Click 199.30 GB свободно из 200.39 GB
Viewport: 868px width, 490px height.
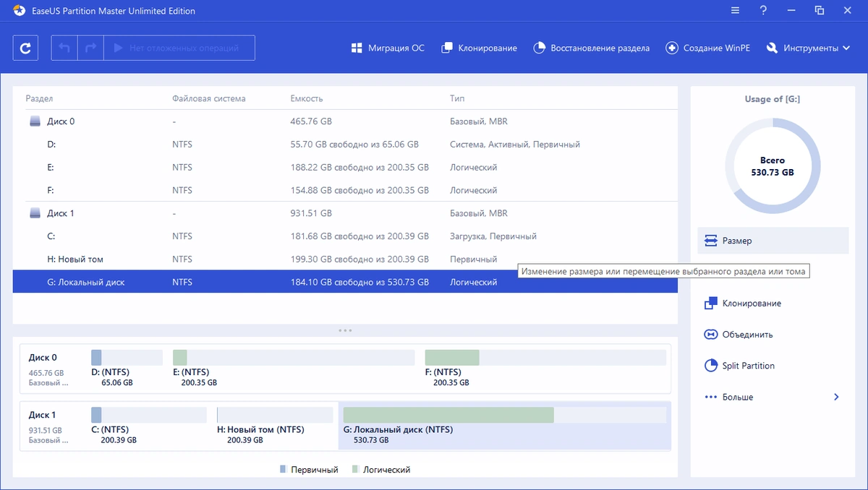click(x=359, y=259)
